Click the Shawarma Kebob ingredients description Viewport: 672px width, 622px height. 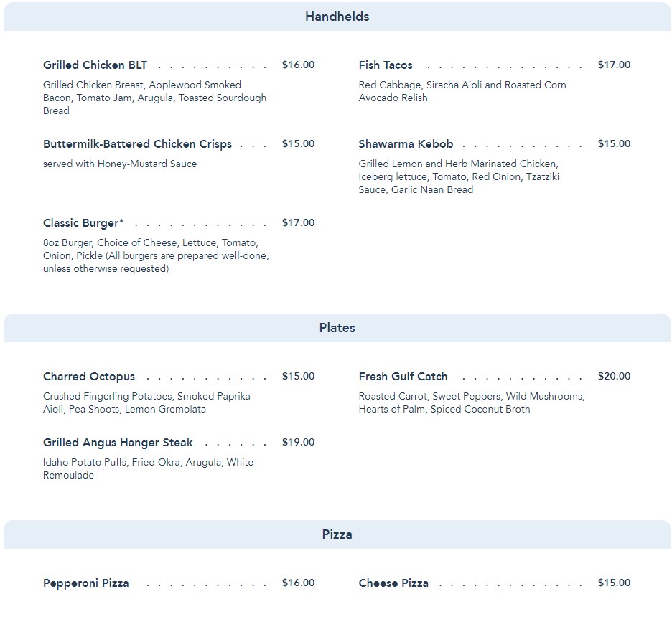click(x=459, y=176)
